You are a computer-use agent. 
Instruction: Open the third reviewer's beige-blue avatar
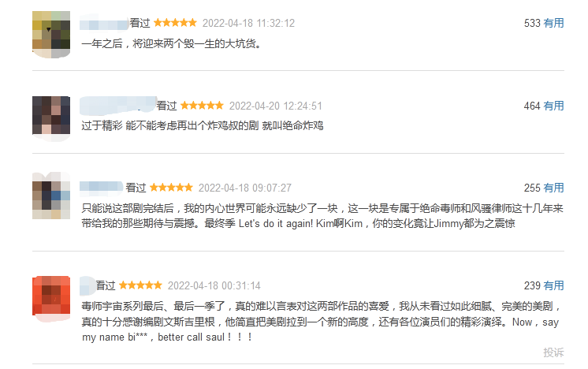click(x=51, y=196)
